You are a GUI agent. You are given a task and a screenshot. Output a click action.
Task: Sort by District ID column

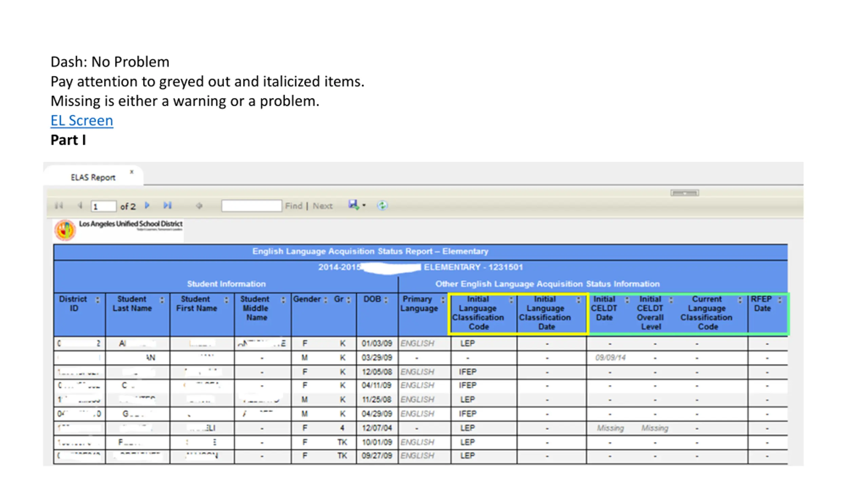(98, 300)
